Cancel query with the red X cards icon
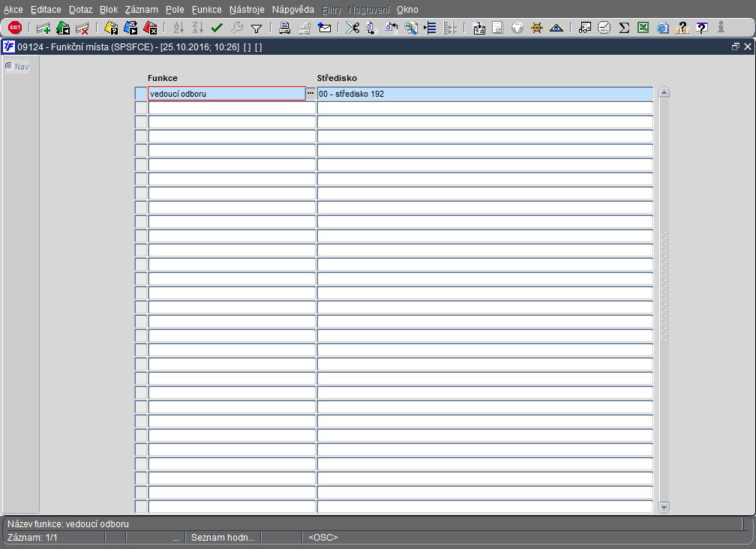This screenshot has height=549, width=756. click(151, 28)
